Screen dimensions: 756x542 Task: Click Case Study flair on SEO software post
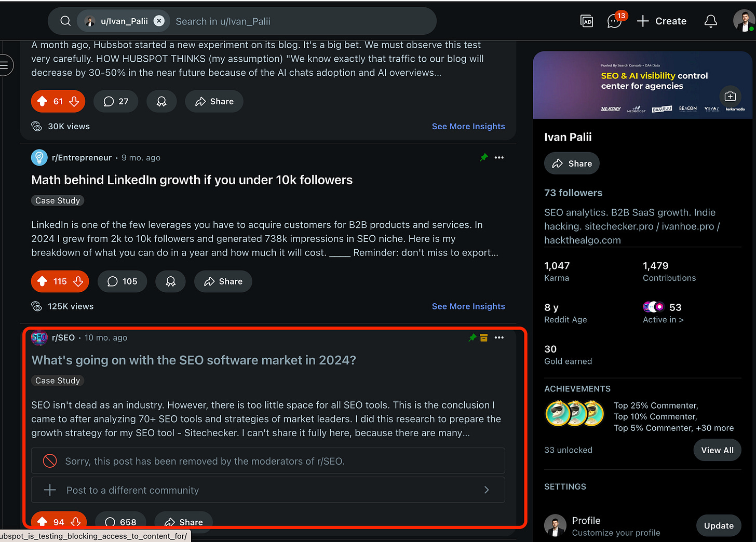(58, 381)
